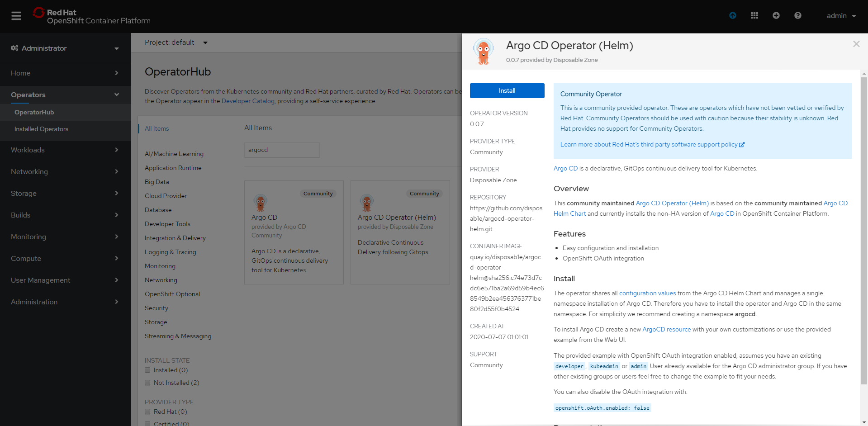This screenshot has height=426, width=868.
Task: Click the blue cluster update arrow icon
Action: 733,15
